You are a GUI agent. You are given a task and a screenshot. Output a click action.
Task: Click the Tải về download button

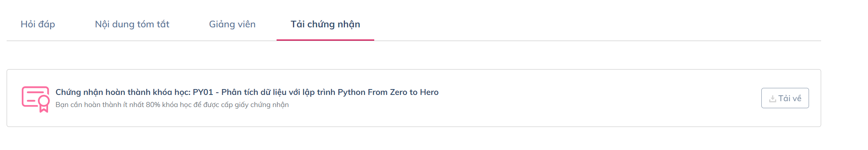tap(785, 98)
